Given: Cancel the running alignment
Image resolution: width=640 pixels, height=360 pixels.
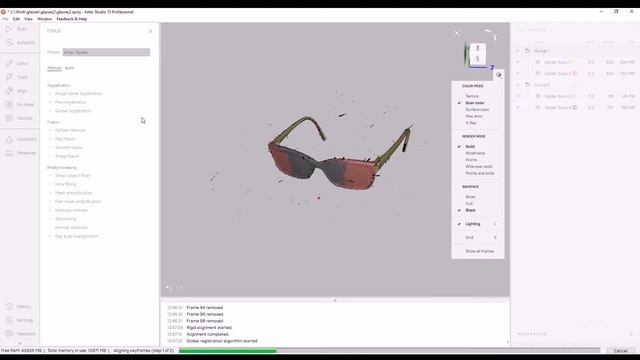Looking at the screenshot, I should click(620, 351).
